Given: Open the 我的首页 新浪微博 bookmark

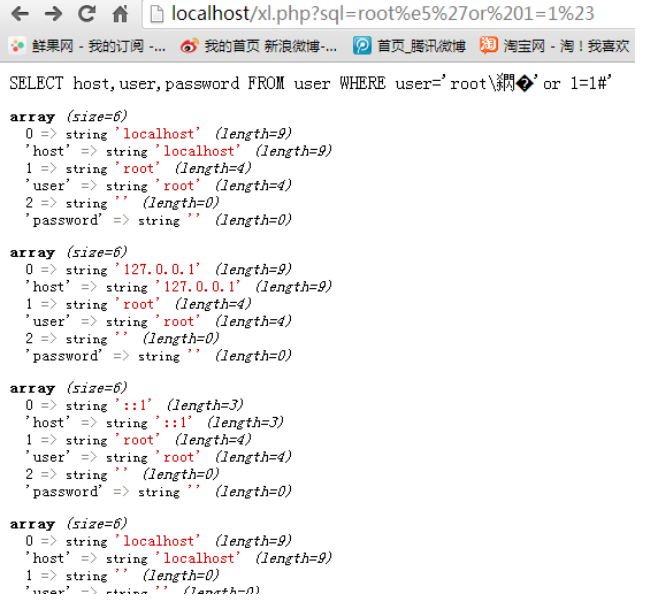Looking at the screenshot, I should click(x=258, y=46).
